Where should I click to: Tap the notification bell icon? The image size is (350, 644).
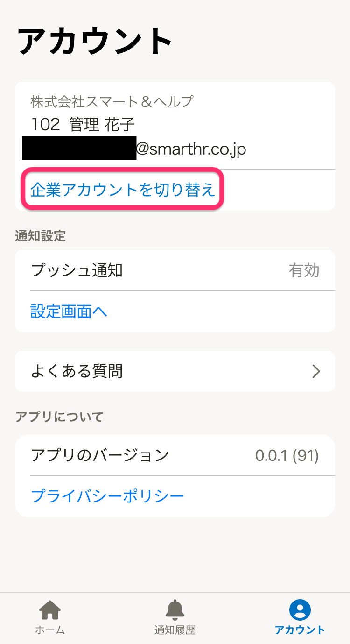coord(175,610)
